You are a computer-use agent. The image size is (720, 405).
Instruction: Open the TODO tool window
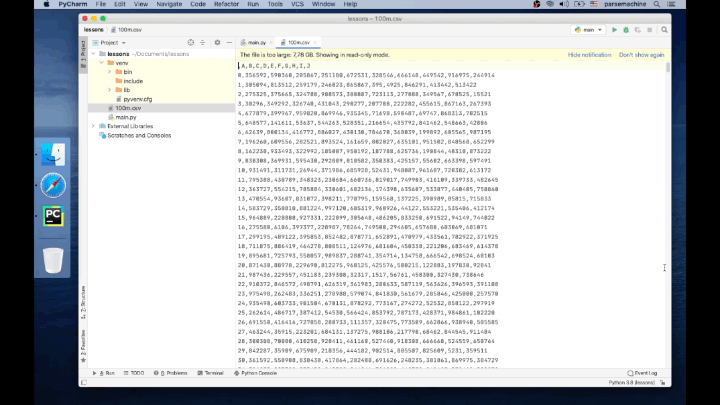click(134, 373)
